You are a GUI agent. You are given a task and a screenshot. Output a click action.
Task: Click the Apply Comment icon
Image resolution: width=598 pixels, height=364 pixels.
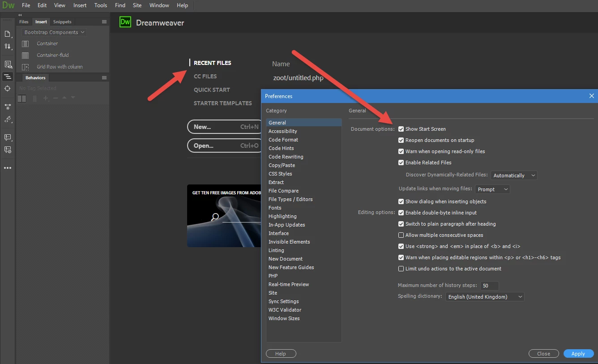pos(8,137)
